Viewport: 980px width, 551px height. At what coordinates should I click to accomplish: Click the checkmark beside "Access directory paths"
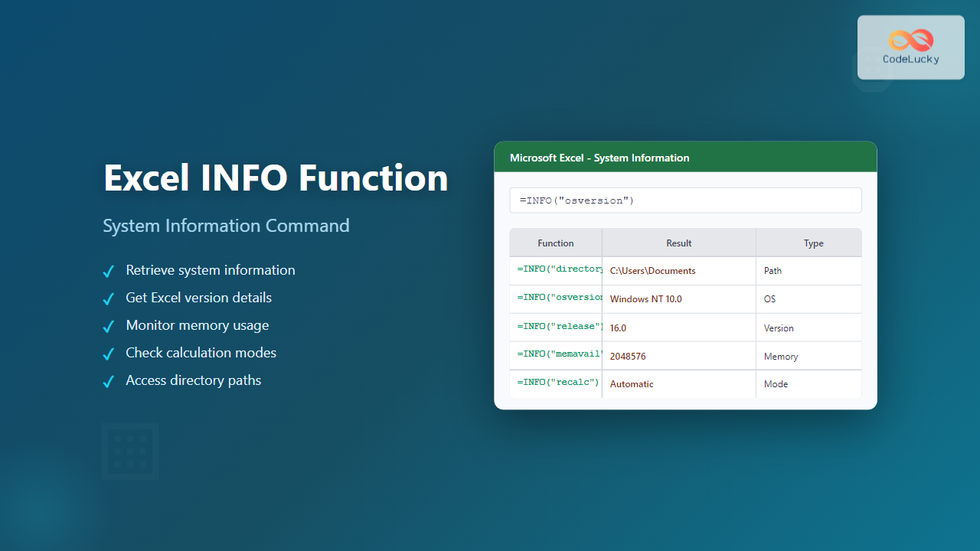pos(108,381)
